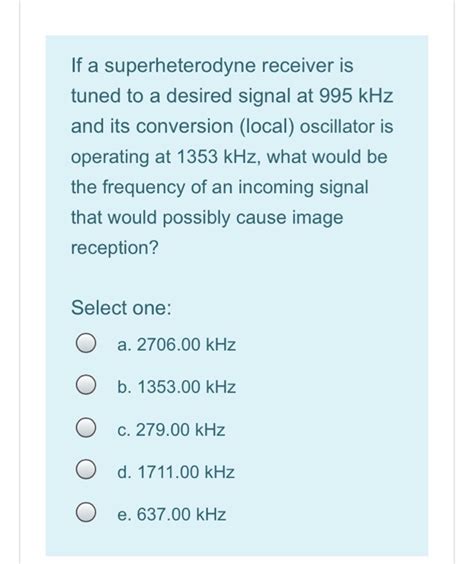
Task: Pick the 279.00 kHz radio button
Action: tap(86, 428)
